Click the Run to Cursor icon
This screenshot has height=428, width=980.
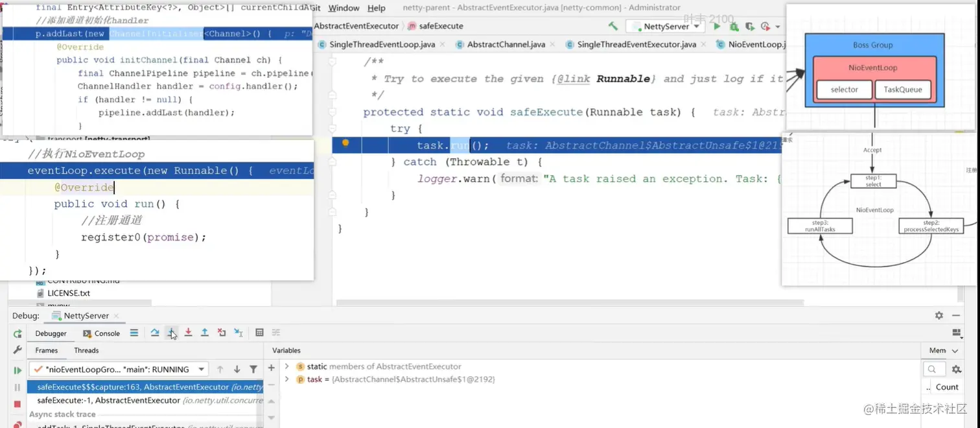tap(239, 333)
